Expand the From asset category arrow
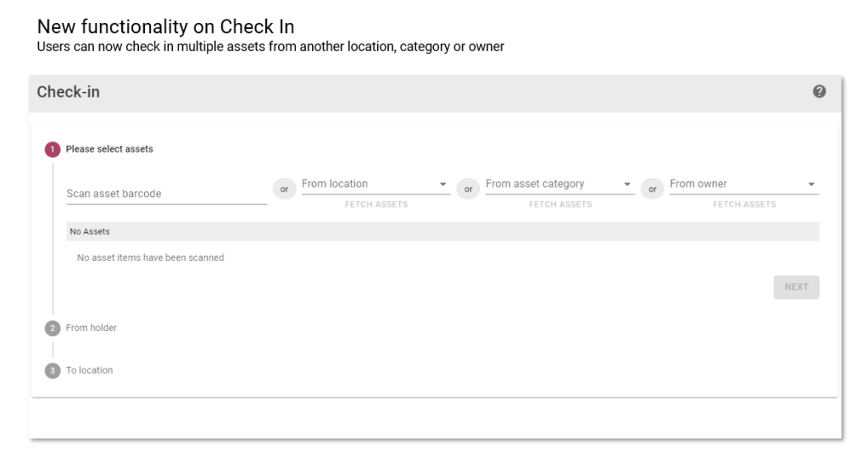Image resolution: width=868 pixels, height=465 pixels. pyautogui.click(x=627, y=184)
